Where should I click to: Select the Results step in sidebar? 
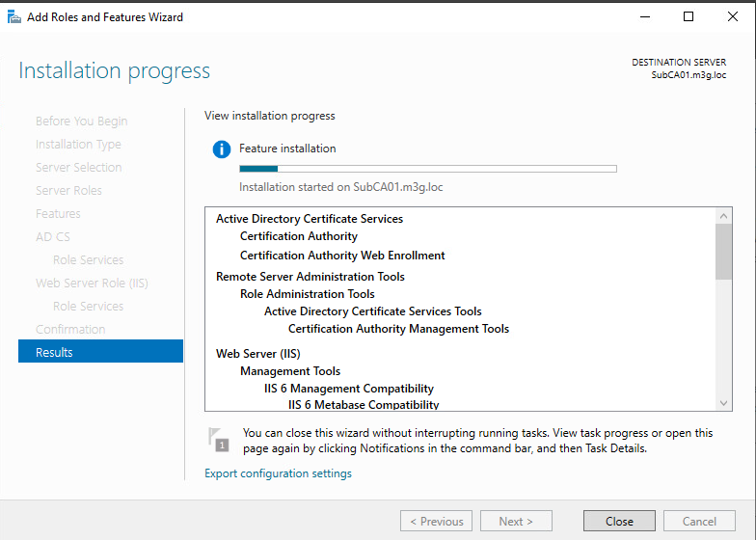pos(100,352)
